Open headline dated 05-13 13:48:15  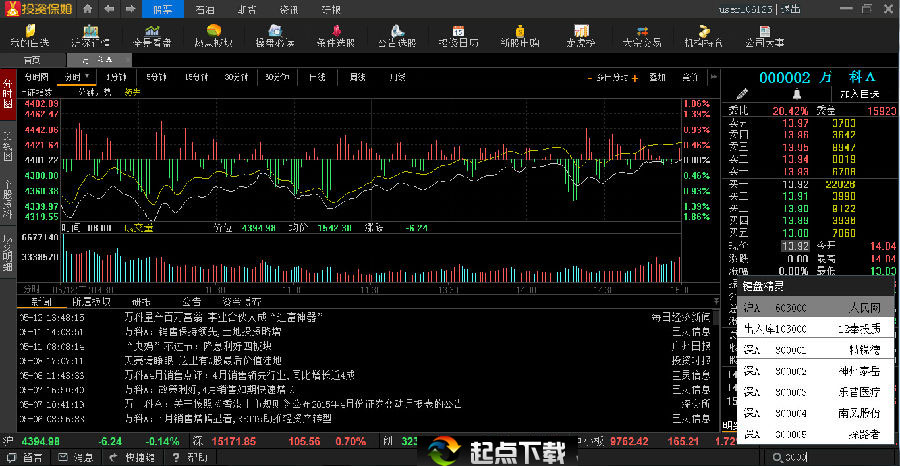pos(224,317)
